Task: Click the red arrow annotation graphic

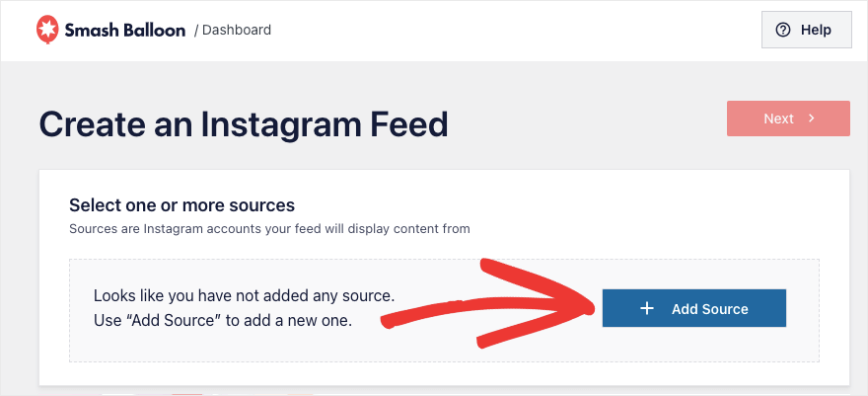Action: coord(487,303)
